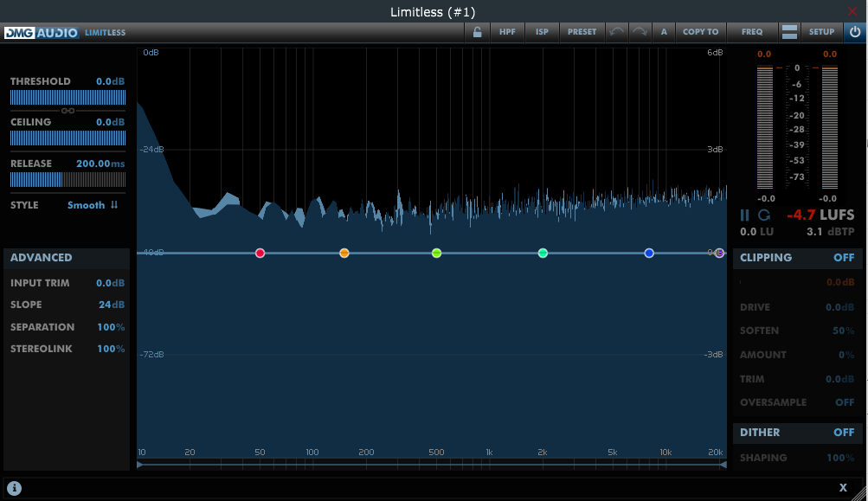Open the Freq menu
This screenshot has width=868, height=501.
tap(752, 32)
